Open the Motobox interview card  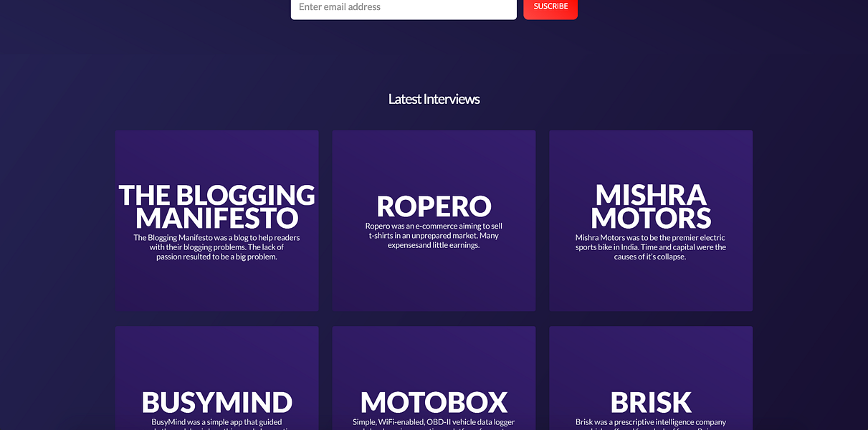tap(434, 378)
